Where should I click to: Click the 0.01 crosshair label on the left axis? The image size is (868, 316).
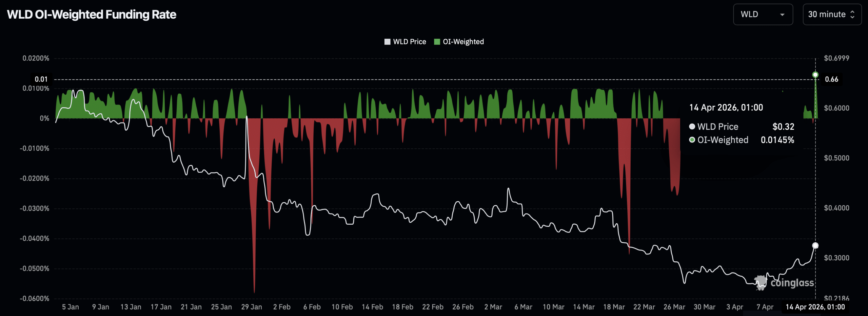(x=41, y=79)
